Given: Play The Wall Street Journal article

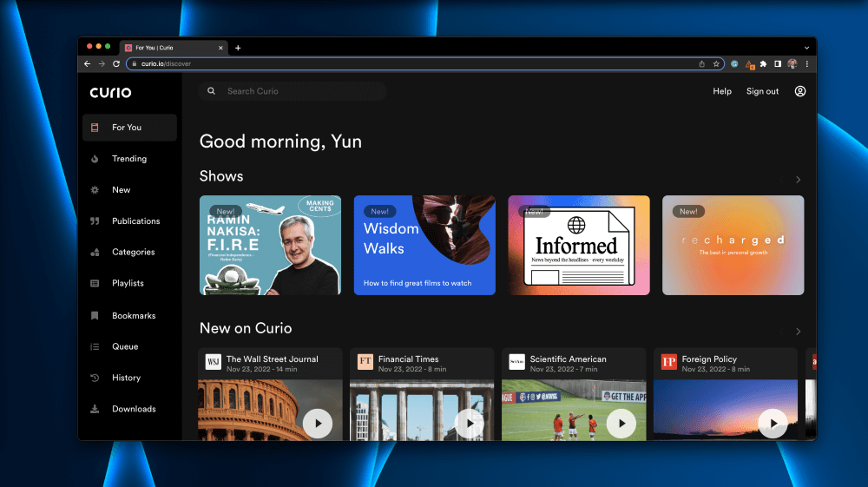Looking at the screenshot, I should [318, 424].
